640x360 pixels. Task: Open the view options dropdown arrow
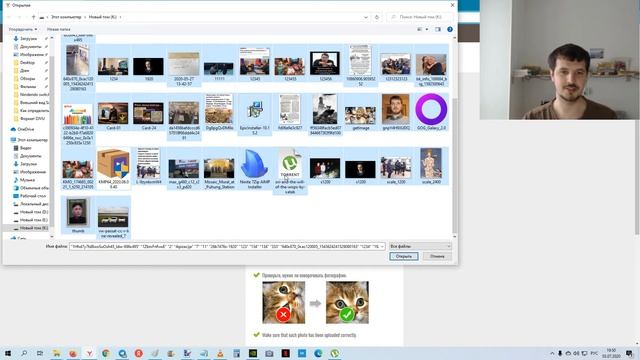427,29
